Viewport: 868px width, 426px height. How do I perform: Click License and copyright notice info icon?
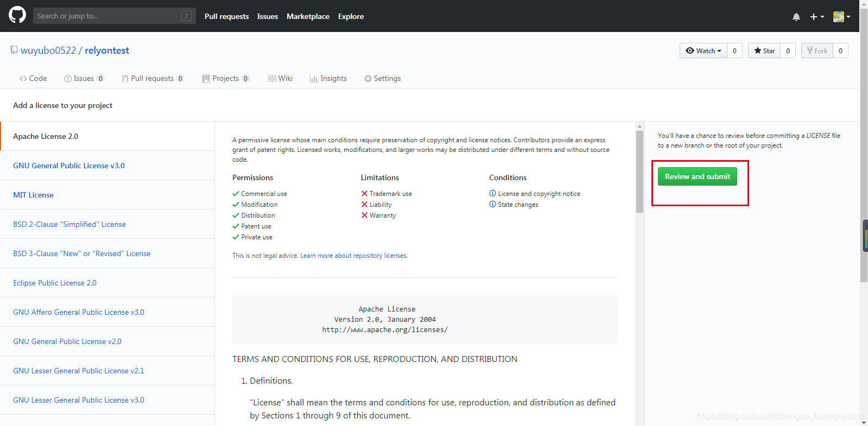point(492,193)
